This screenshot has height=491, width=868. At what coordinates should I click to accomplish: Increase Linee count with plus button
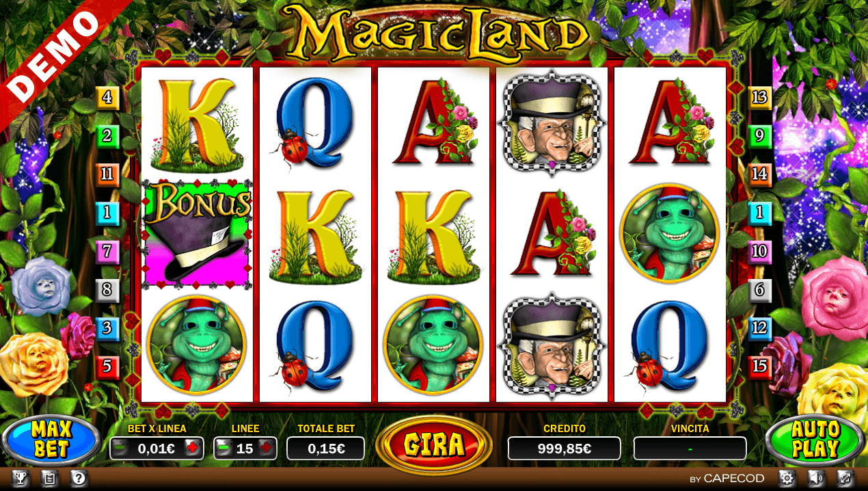tap(266, 449)
